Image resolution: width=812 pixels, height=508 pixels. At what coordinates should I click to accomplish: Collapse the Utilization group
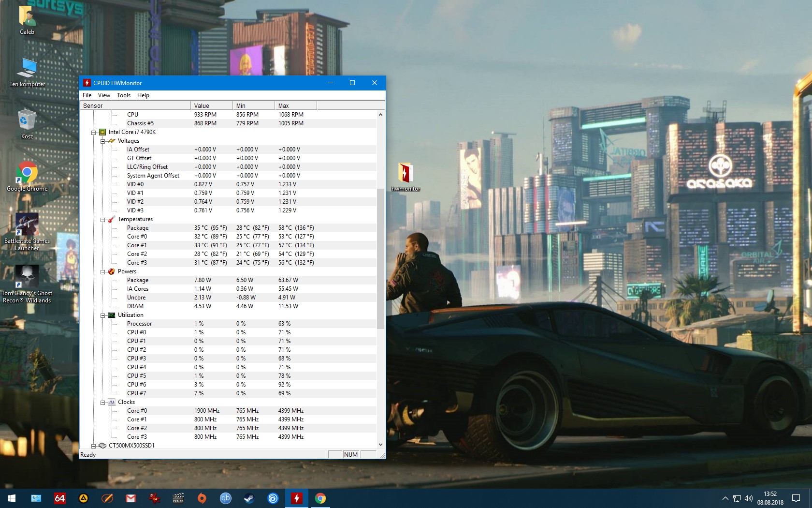point(103,315)
